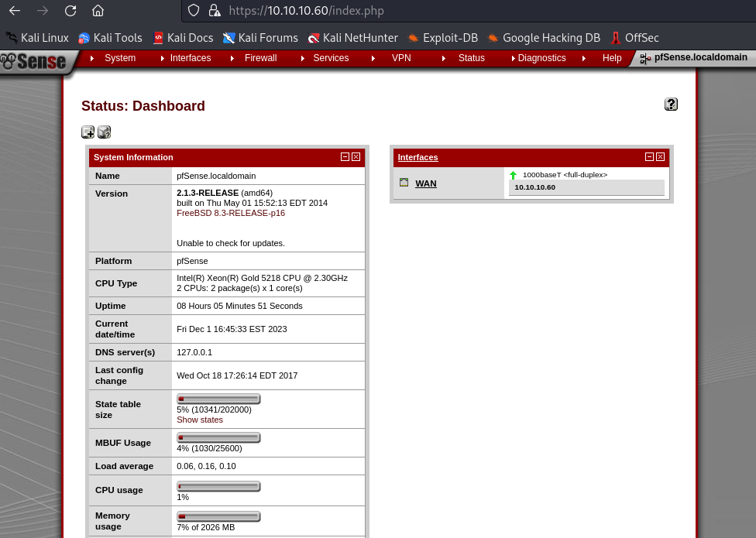
Task: Collapse the System Information widget
Action: pos(345,156)
